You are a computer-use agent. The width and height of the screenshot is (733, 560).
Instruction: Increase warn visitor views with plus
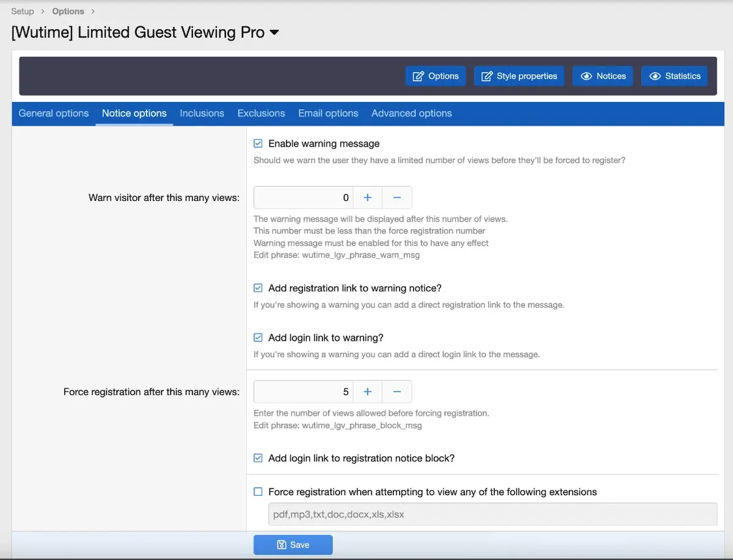[x=368, y=198]
